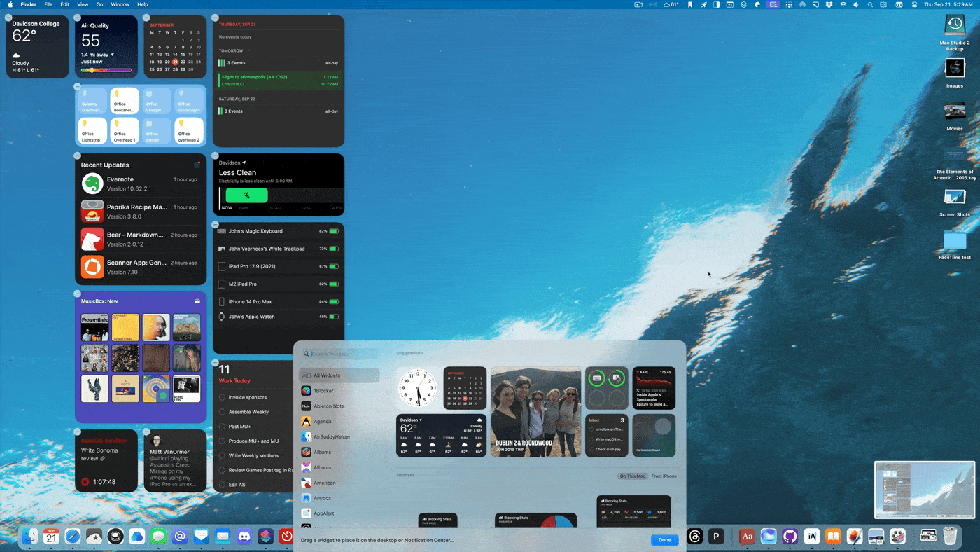The image size is (980, 552).
Task: Add the analog clock widget suggestion
Action: click(x=418, y=388)
